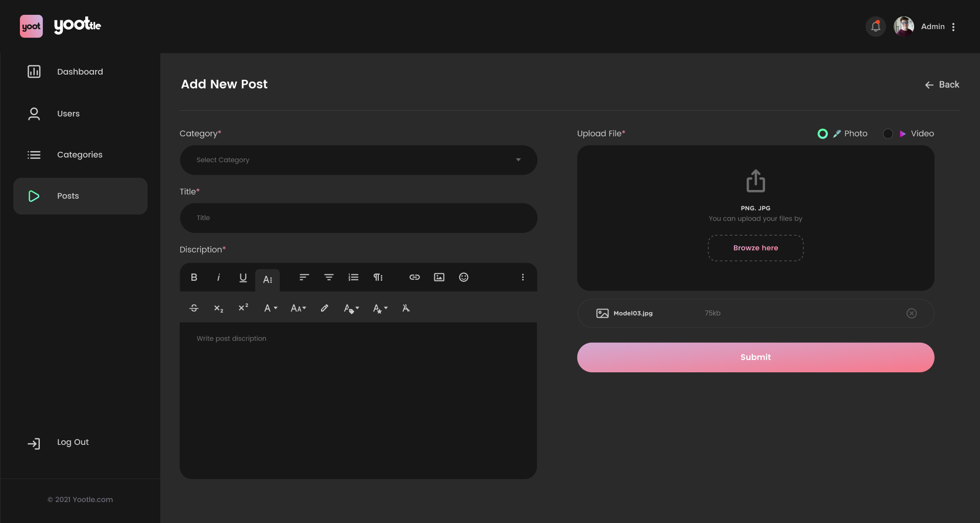Open the Select Category dropdown
The image size is (980, 523).
pos(358,160)
